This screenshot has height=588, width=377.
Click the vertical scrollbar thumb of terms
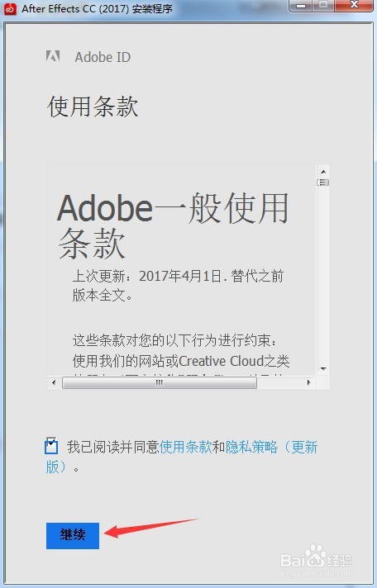click(x=323, y=183)
